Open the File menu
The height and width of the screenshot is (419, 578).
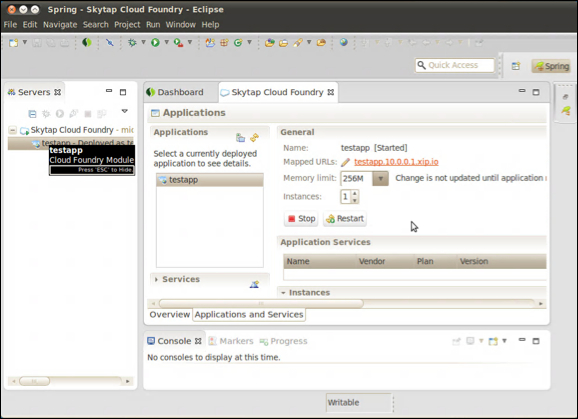point(10,25)
